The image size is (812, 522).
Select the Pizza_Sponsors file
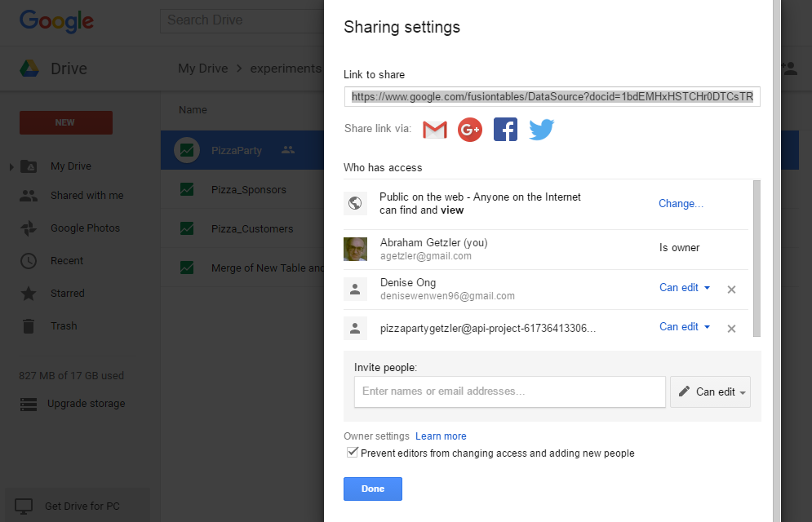249,190
